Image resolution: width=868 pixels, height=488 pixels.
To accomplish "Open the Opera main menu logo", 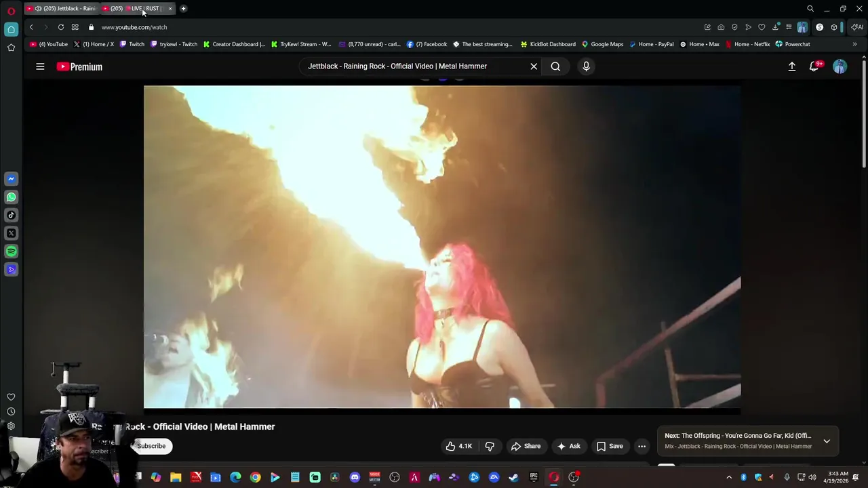I will [11, 11].
